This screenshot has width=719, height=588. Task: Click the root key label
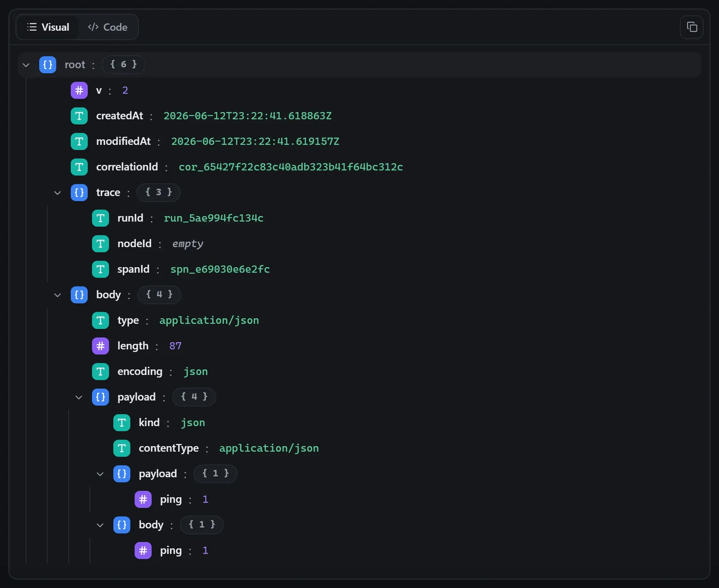75,65
